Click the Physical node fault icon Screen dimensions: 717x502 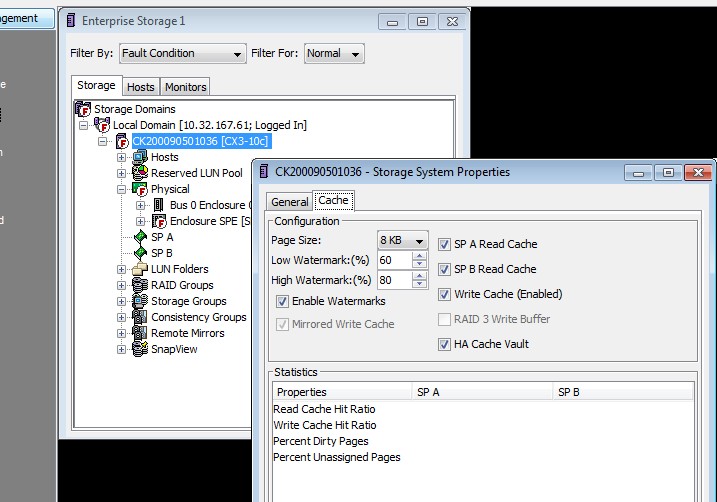click(140, 189)
